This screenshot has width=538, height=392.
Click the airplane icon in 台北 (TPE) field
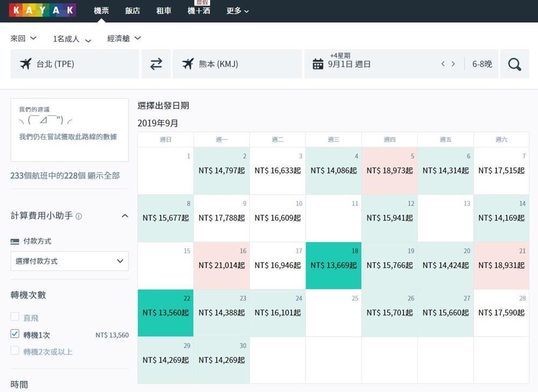pos(26,64)
